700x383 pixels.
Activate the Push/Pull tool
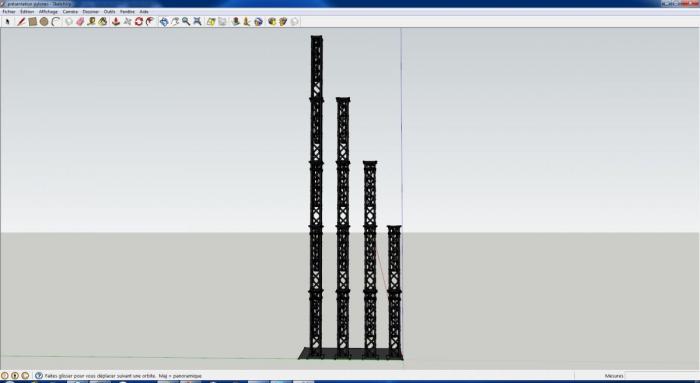coord(116,21)
